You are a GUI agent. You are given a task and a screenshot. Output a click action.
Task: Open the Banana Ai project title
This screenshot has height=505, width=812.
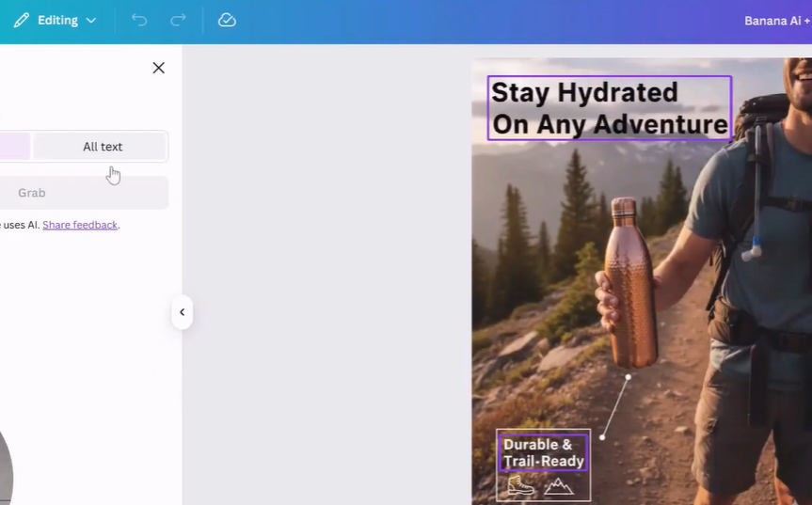click(777, 21)
